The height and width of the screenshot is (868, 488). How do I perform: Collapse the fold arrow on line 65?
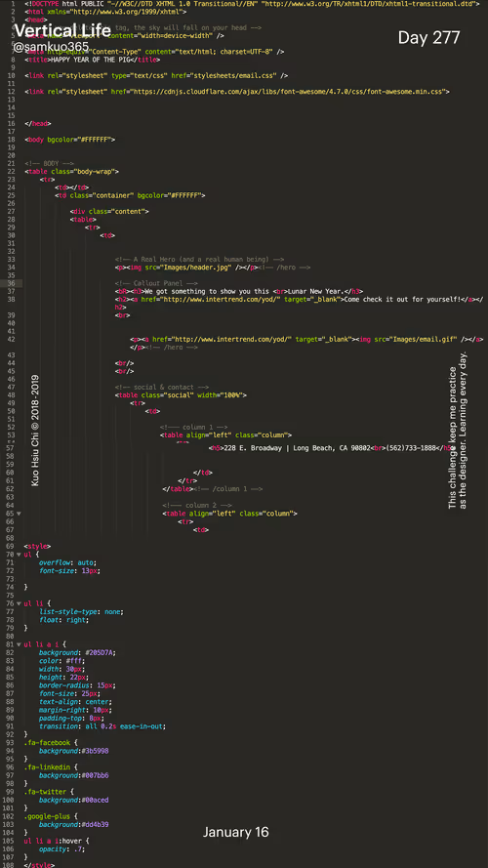[x=19, y=514]
